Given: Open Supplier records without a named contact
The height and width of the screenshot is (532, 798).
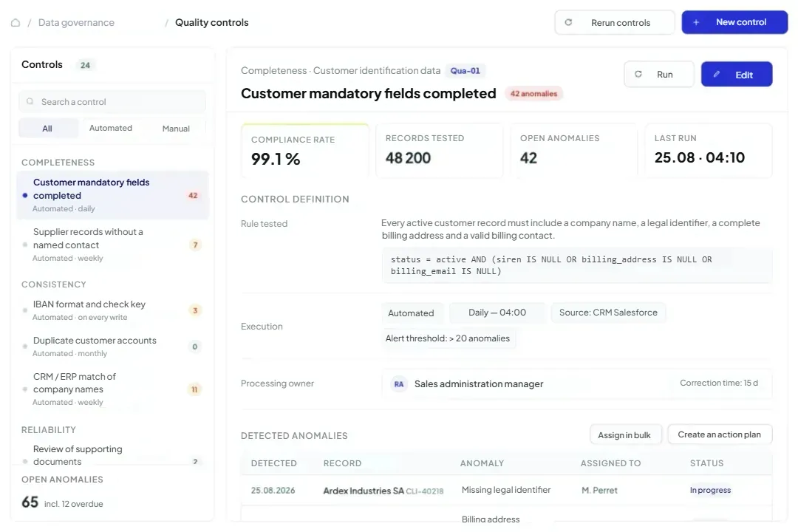Looking at the screenshot, I should [112, 245].
